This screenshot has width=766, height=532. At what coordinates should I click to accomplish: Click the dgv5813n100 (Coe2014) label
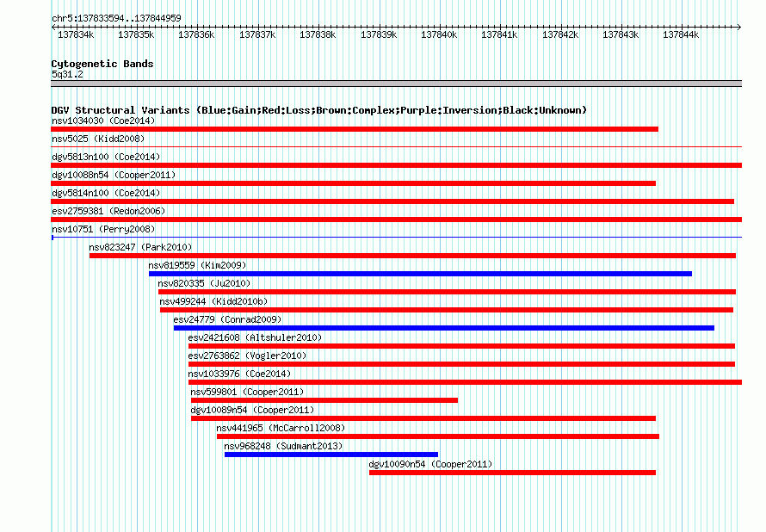[106, 157]
